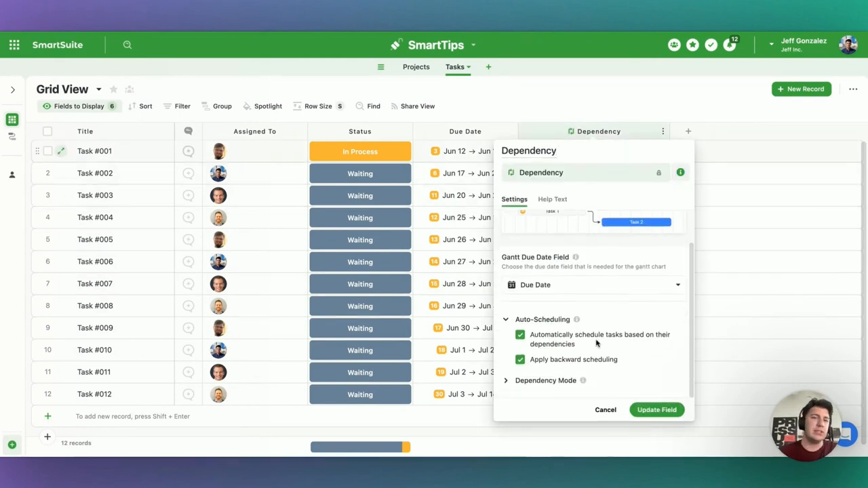Change Row Size setting
Screen dimensions: 868x488
click(318, 106)
